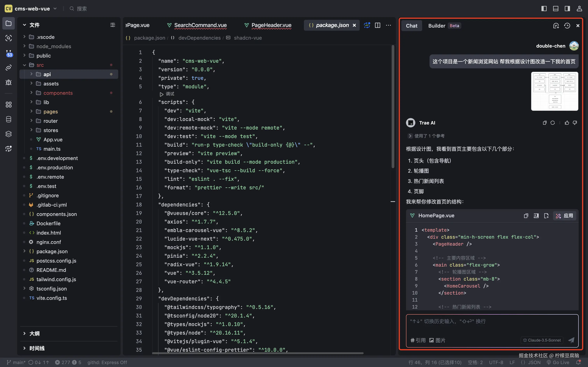The height and width of the screenshot is (367, 588).
Task: Switch to the Builder tab
Action: pos(437,26)
